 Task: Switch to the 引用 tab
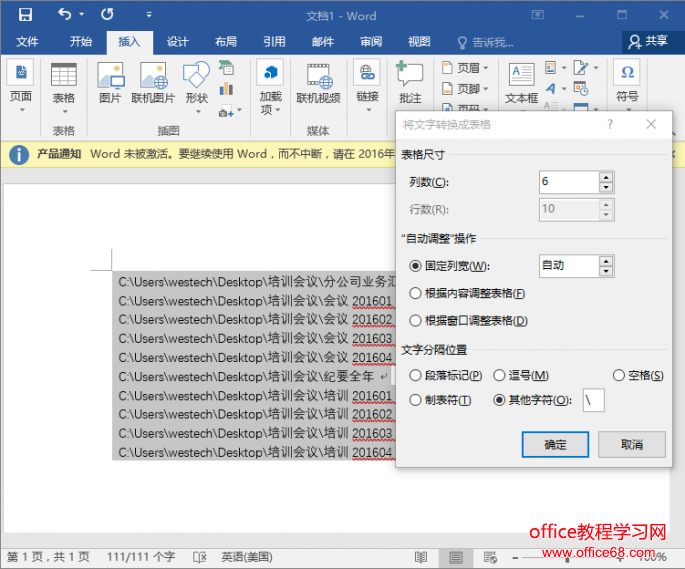274,42
